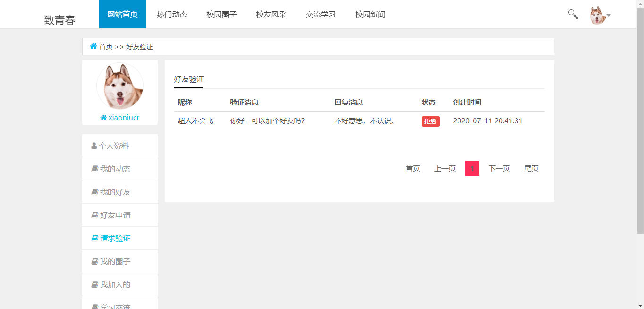The height and width of the screenshot is (309, 644).
Task: Click message 你好，可以加个好友吗?
Action: click(267, 121)
